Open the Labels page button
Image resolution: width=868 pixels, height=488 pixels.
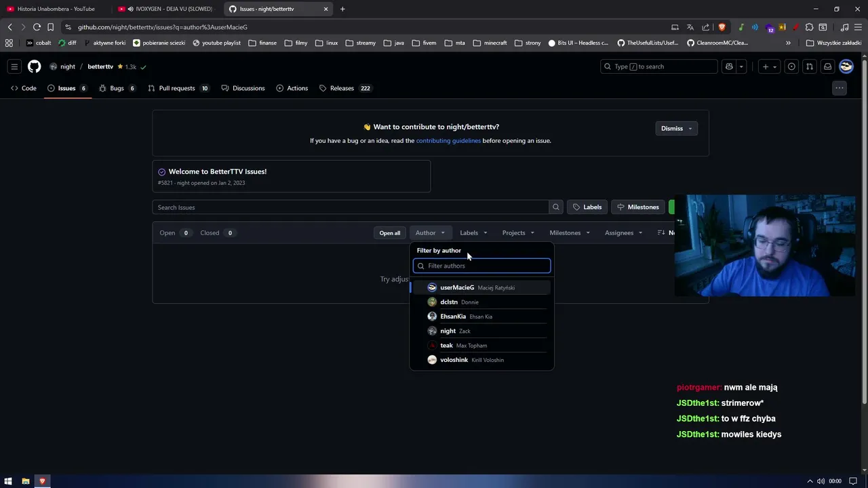pyautogui.click(x=587, y=207)
